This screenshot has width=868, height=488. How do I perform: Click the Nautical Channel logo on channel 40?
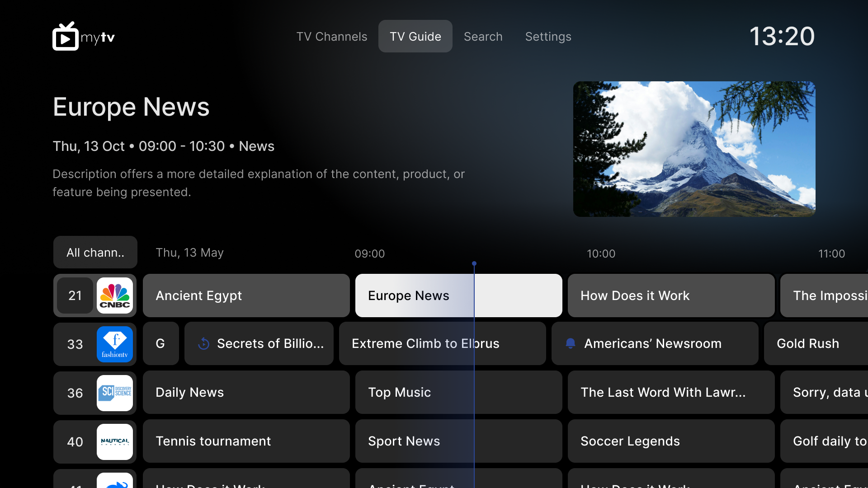tap(114, 441)
